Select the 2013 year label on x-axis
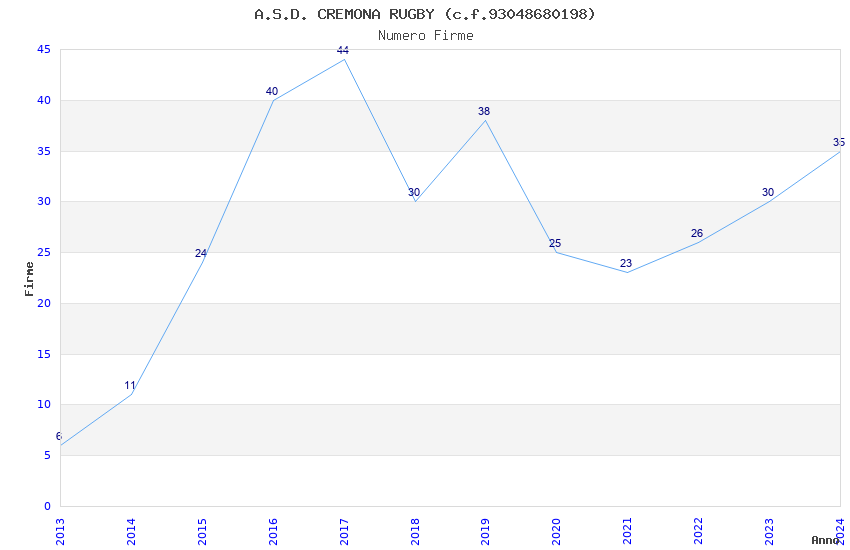Screen dimensions: 850x550 pos(60,532)
